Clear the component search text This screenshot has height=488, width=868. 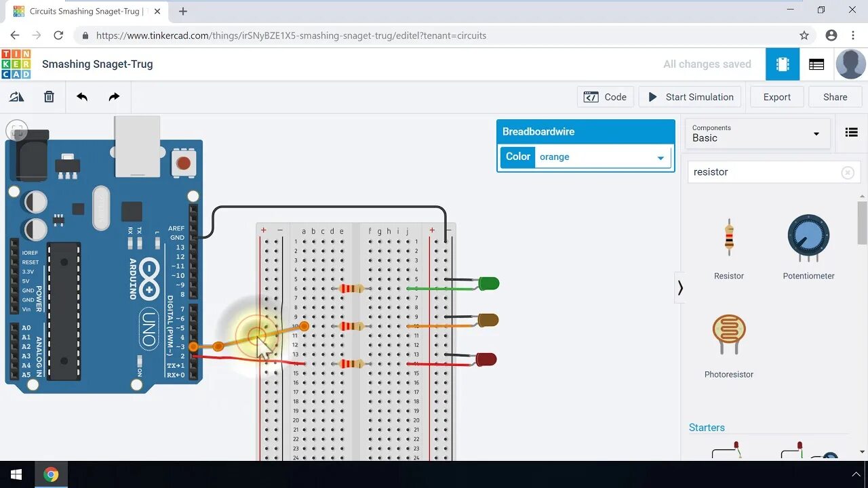848,173
